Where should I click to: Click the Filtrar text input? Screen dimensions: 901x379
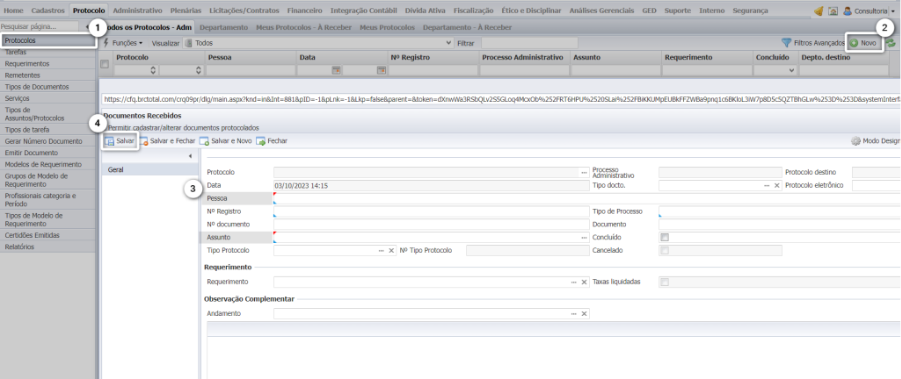[x=529, y=43]
